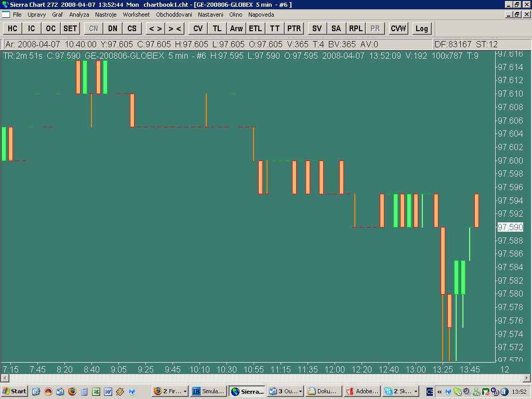This screenshot has width=532, height=399.
Task: Click the highlighted 97.590 price label
Action: click(x=510, y=227)
